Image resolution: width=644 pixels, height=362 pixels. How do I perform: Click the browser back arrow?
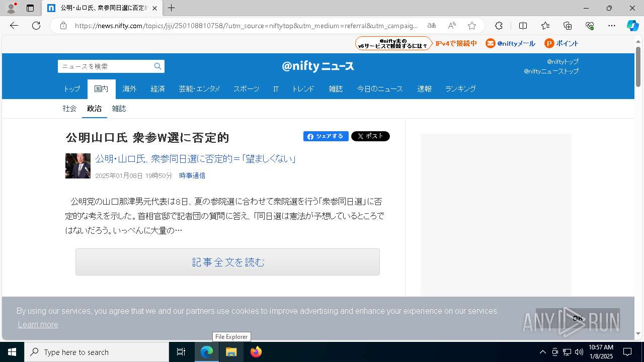tap(14, 26)
